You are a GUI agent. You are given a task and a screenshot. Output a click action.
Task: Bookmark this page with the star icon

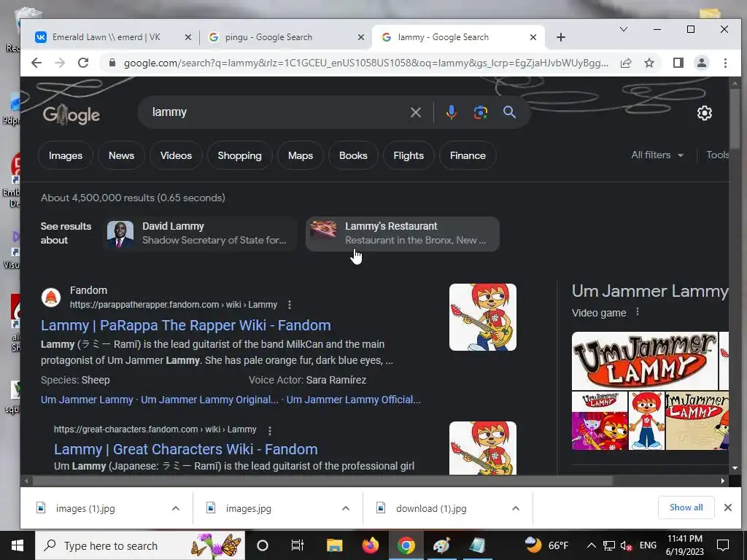click(649, 63)
